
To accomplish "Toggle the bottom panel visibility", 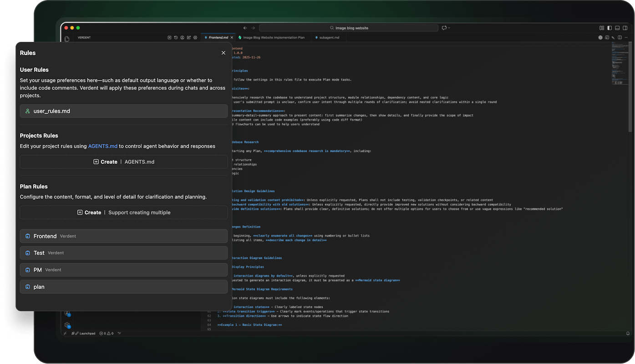I will click(x=617, y=28).
